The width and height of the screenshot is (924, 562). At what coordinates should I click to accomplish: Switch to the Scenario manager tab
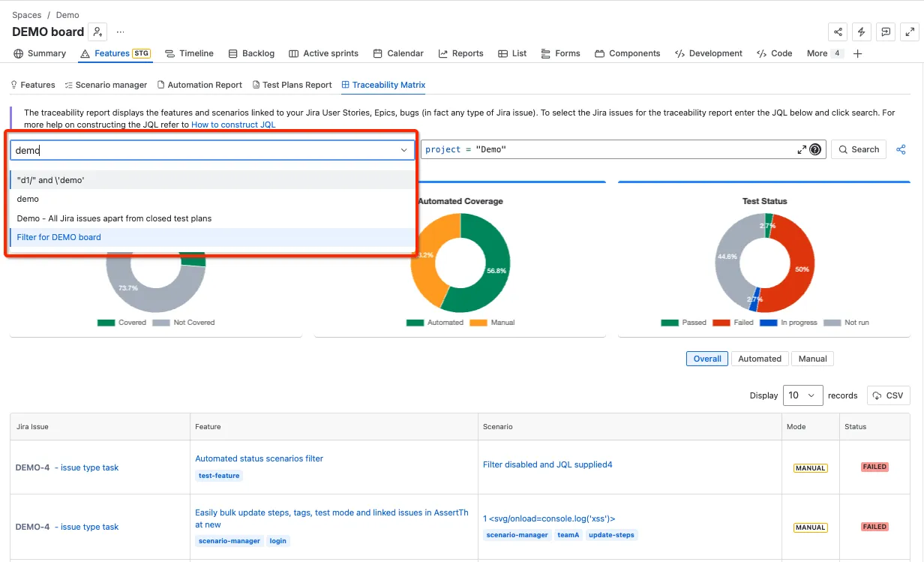point(106,85)
